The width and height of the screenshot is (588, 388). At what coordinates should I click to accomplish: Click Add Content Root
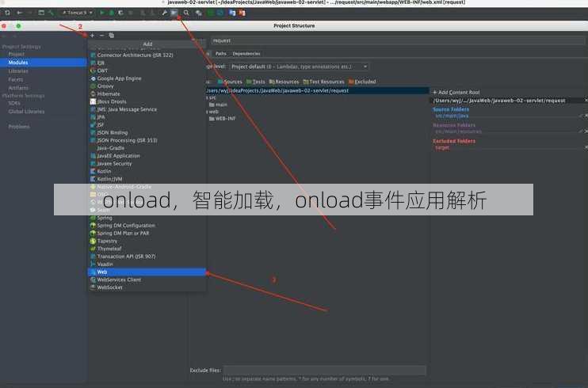click(x=456, y=92)
